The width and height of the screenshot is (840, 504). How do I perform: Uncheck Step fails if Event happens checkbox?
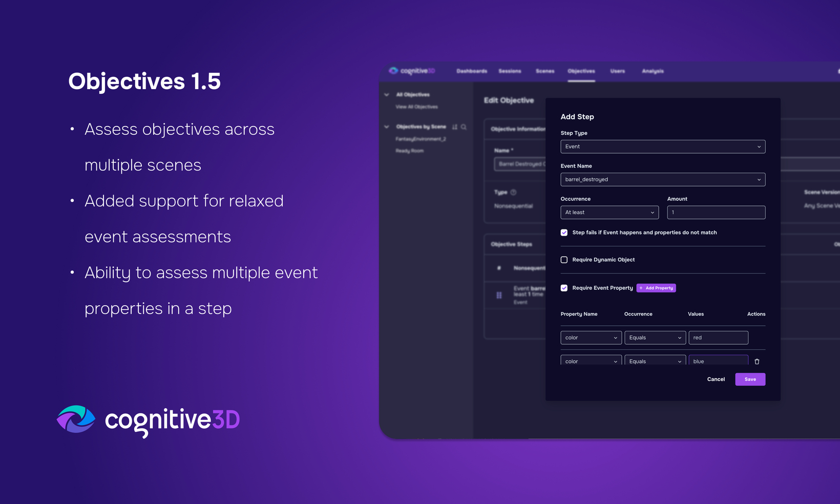[x=564, y=233]
